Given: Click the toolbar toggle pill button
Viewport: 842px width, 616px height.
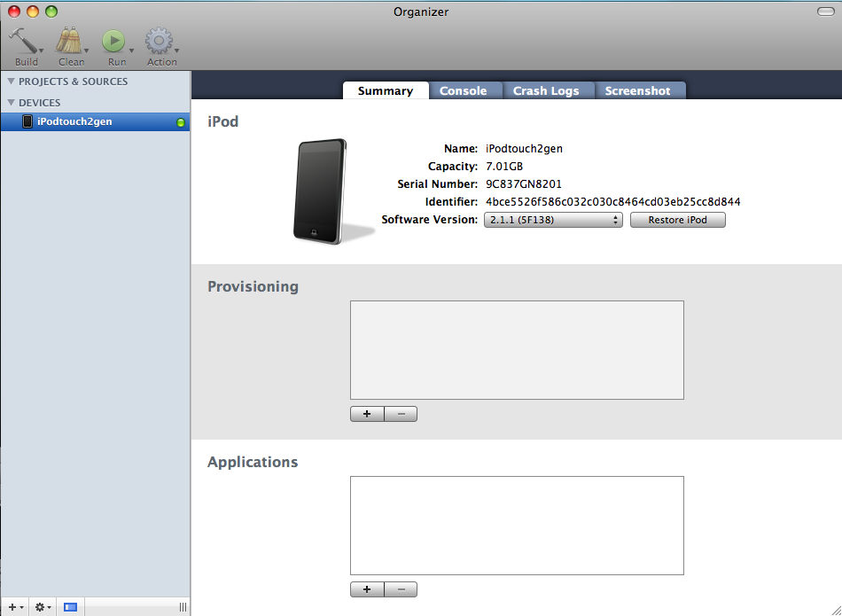Looking at the screenshot, I should tap(825, 12).
